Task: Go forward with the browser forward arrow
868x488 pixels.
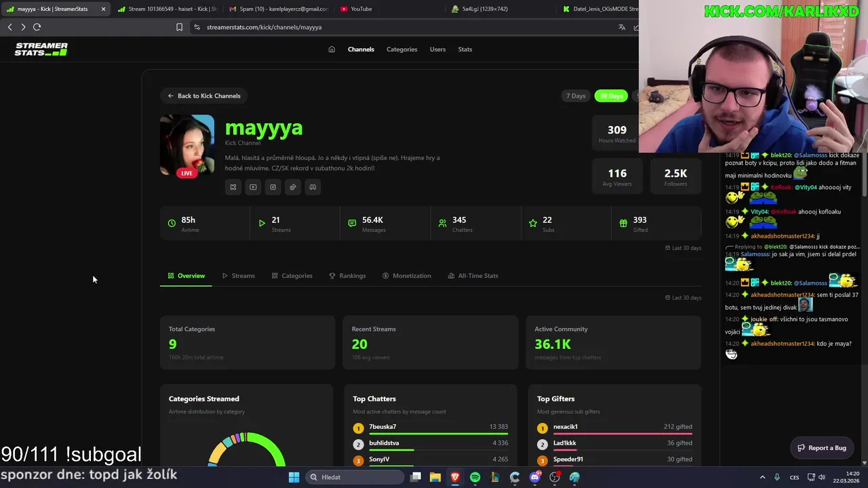Action: click(x=23, y=27)
